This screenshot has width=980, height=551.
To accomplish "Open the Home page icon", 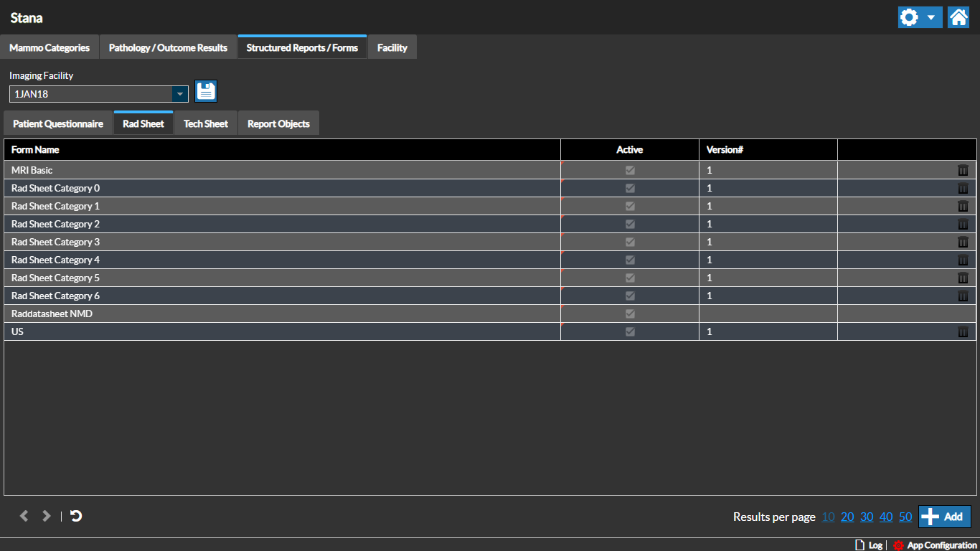I will click(x=958, y=17).
